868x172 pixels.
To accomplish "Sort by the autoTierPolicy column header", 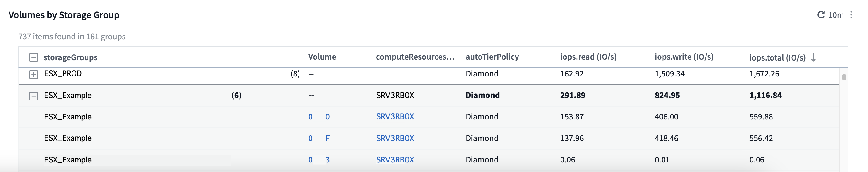I will pos(492,57).
